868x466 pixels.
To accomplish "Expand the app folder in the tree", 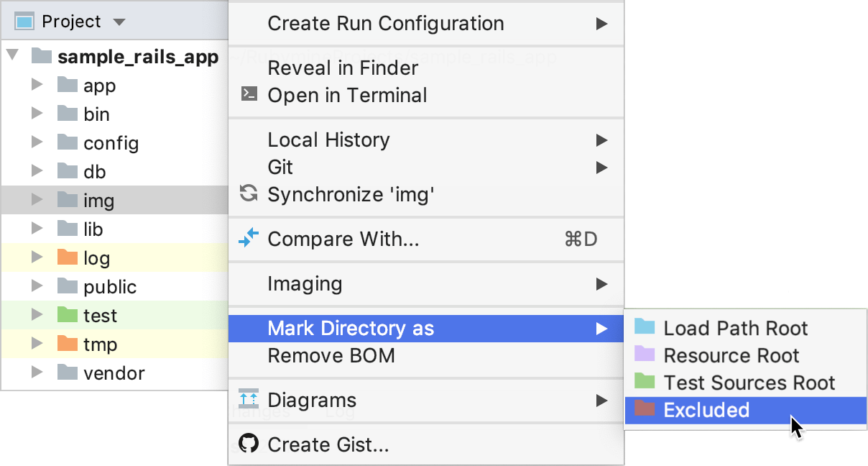I will pyautogui.click(x=37, y=86).
